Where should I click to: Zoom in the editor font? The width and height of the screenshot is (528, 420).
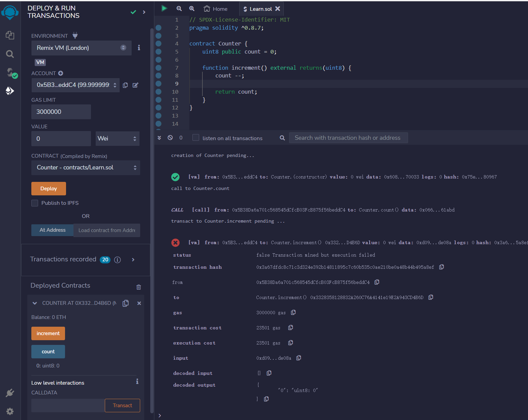(x=192, y=9)
